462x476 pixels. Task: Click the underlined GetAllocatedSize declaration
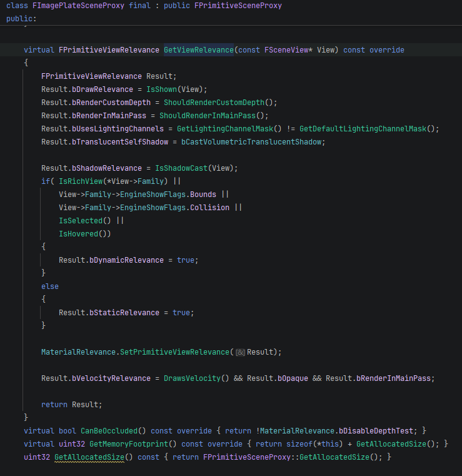pos(89,457)
